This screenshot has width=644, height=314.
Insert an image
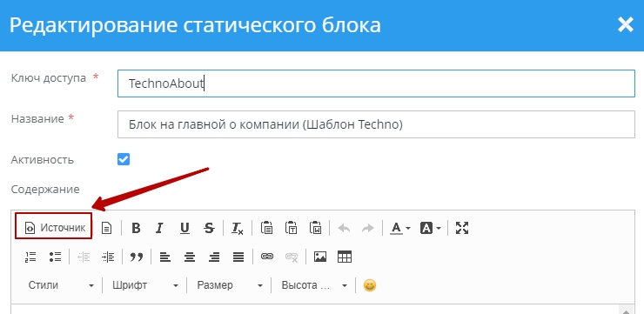[320, 257]
